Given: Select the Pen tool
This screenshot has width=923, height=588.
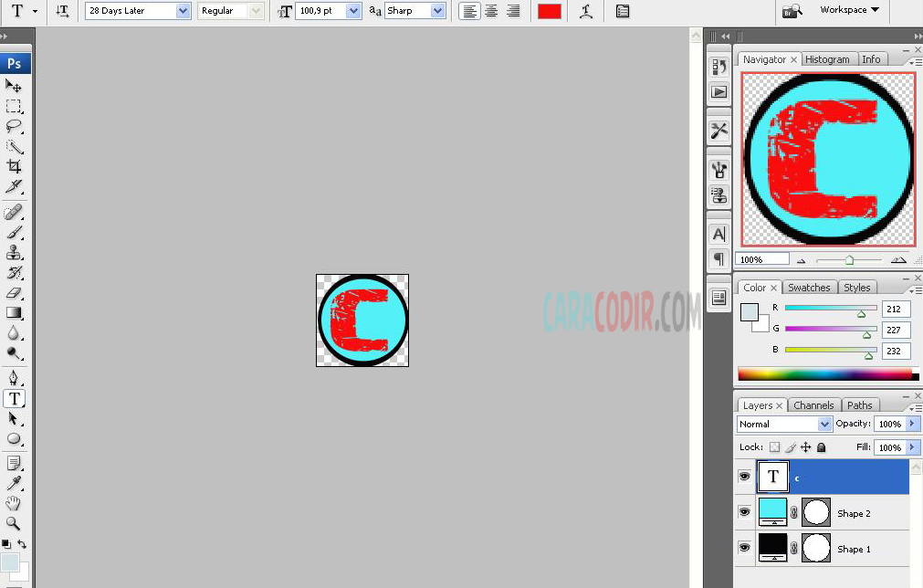Looking at the screenshot, I should tap(13, 378).
